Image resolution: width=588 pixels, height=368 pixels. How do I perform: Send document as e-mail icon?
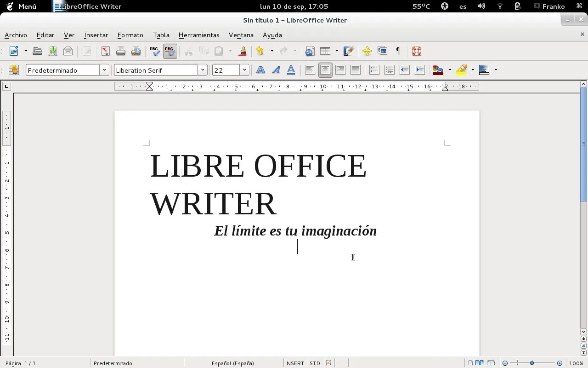point(68,51)
